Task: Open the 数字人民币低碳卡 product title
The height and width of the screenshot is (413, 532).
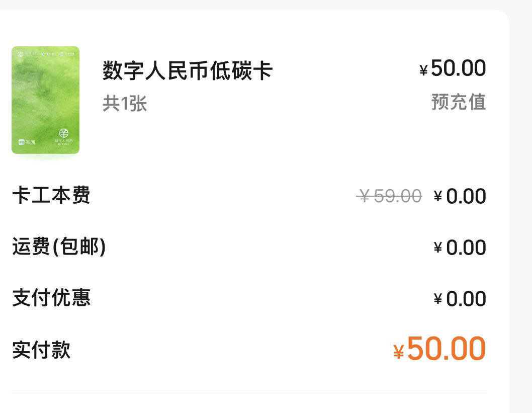Action: point(188,70)
